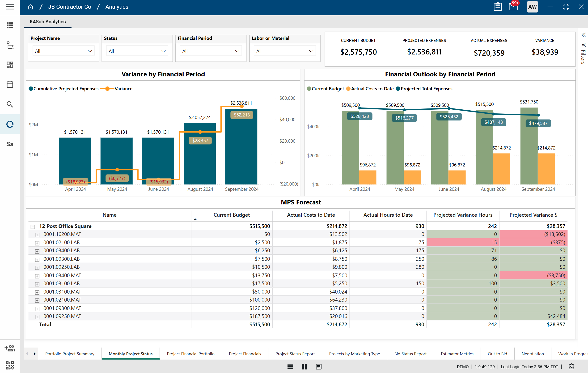Screen dimensions: 588x373
Task: Click the home icon in breadcrumb
Action: 30,7
